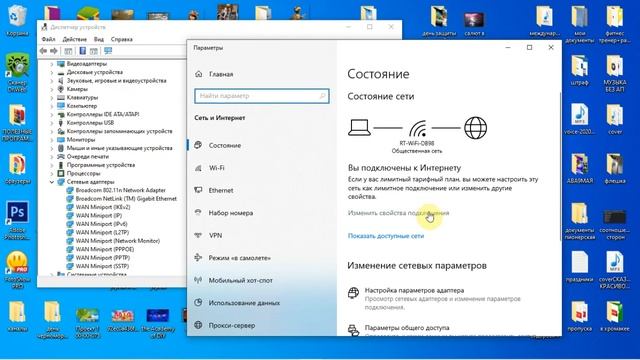Expand Звуковые, игровые и видеоустройства node
This screenshot has height=360, width=640.
(x=52, y=81)
